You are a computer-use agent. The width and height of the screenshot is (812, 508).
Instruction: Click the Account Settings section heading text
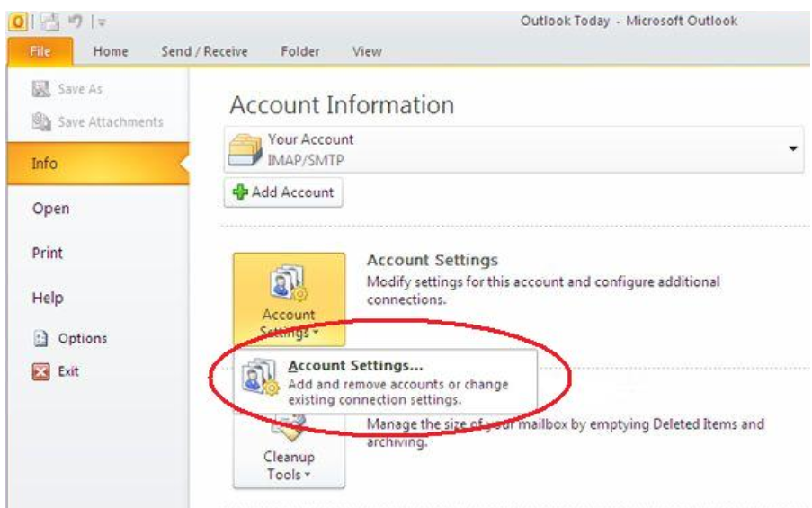pyautogui.click(x=433, y=260)
